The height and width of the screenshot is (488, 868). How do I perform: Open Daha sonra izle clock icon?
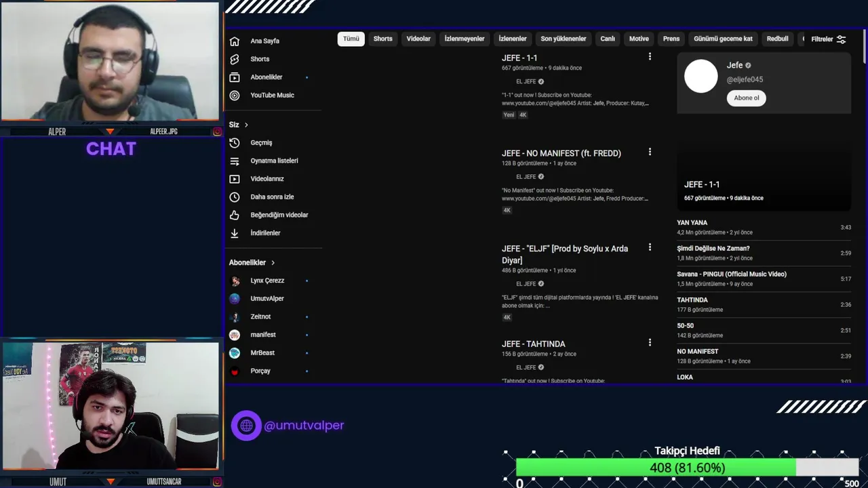coord(235,197)
